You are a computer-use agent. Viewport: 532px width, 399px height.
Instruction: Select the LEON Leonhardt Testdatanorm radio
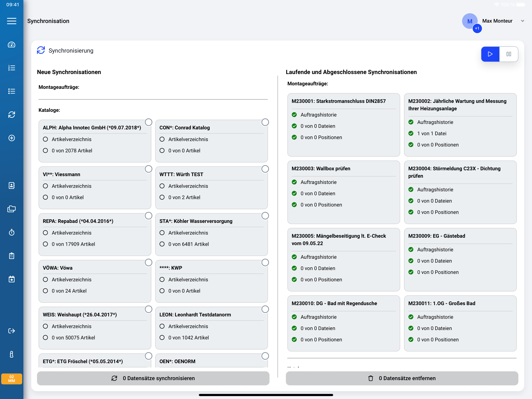point(265,309)
